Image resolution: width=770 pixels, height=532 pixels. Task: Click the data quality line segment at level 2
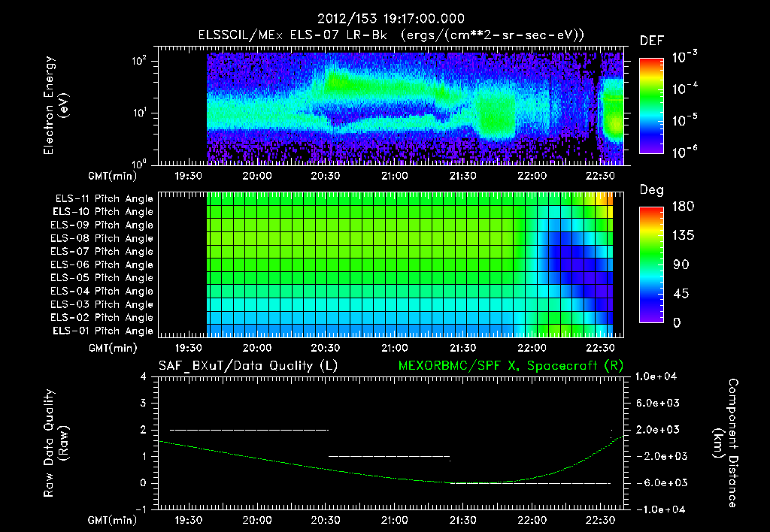(x=249, y=430)
